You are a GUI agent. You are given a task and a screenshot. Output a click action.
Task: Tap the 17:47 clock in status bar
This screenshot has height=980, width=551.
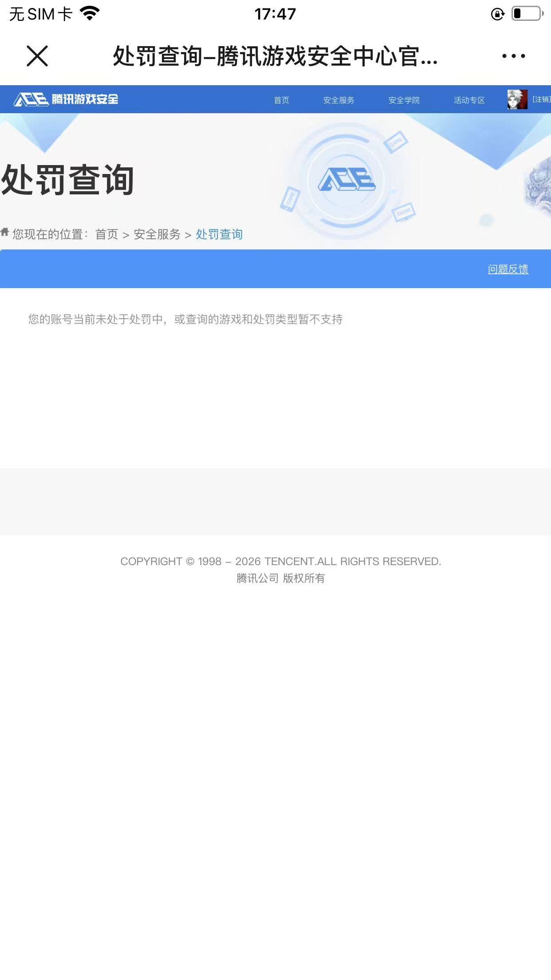coord(275,14)
